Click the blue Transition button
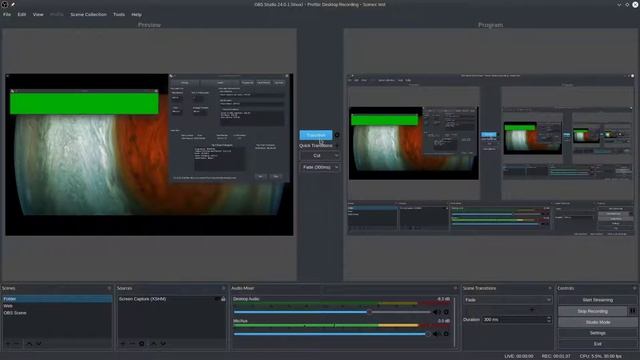 click(316, 135)
